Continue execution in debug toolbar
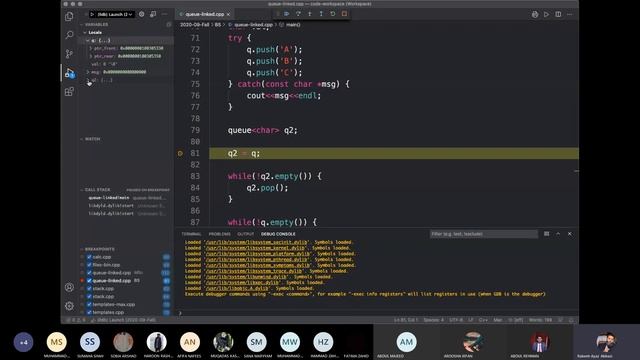 point(287,14)
